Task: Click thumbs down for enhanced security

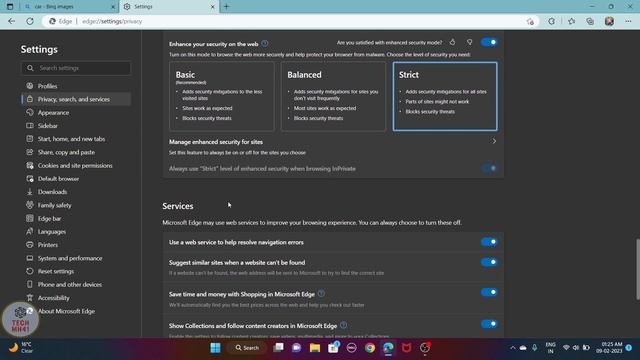Action: click(x=469, y=42)
